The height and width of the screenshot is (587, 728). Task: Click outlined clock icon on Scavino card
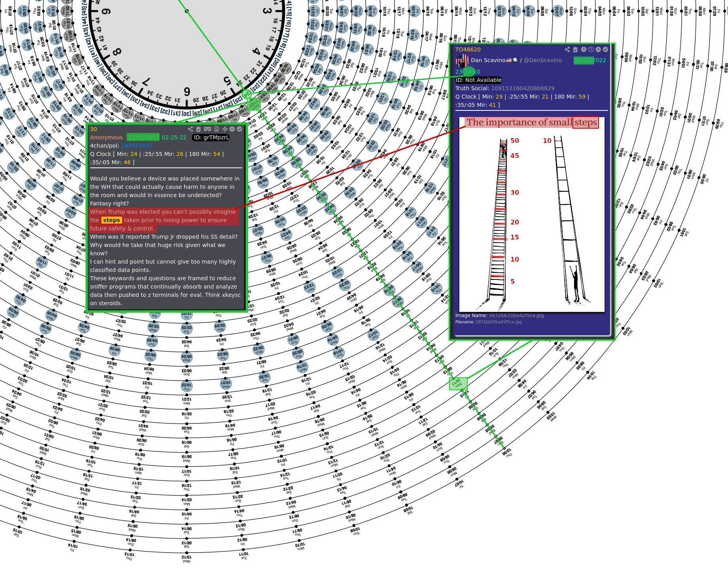pos(591,49)
